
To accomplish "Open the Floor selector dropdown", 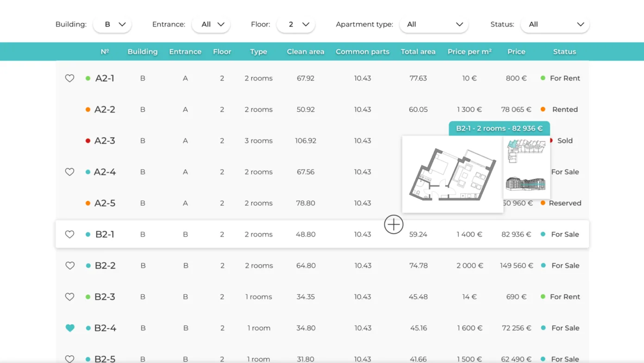I will click(296, 24).
